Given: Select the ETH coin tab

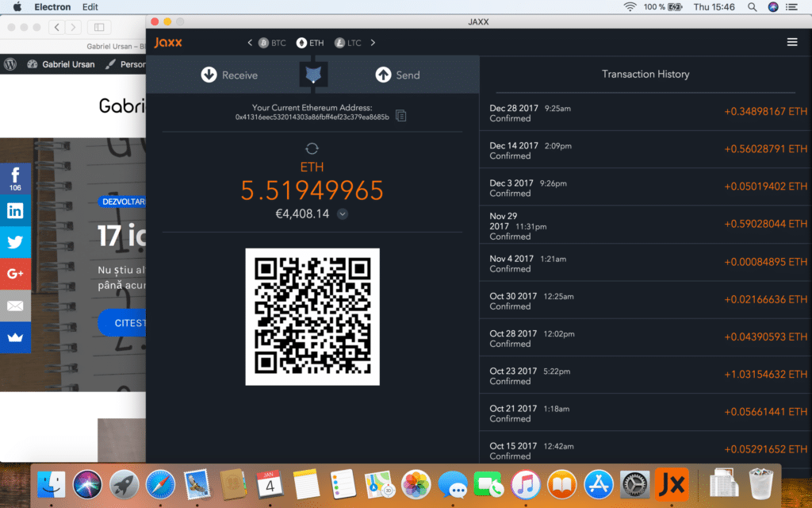Looking at the screenshot, I should (310, 43).
